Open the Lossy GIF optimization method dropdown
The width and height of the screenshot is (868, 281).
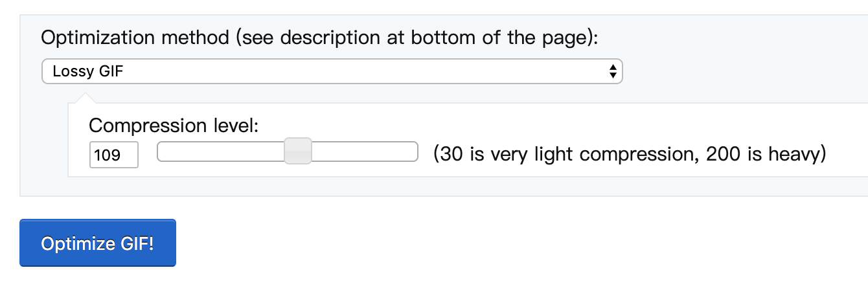coord(332,71)
